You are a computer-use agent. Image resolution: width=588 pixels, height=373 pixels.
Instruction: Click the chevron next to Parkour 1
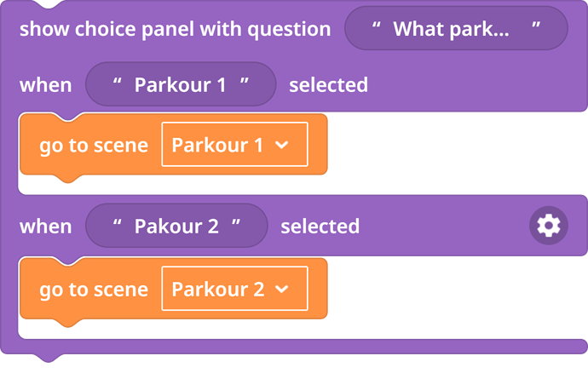pyautogui.click(x=281, y=145)
